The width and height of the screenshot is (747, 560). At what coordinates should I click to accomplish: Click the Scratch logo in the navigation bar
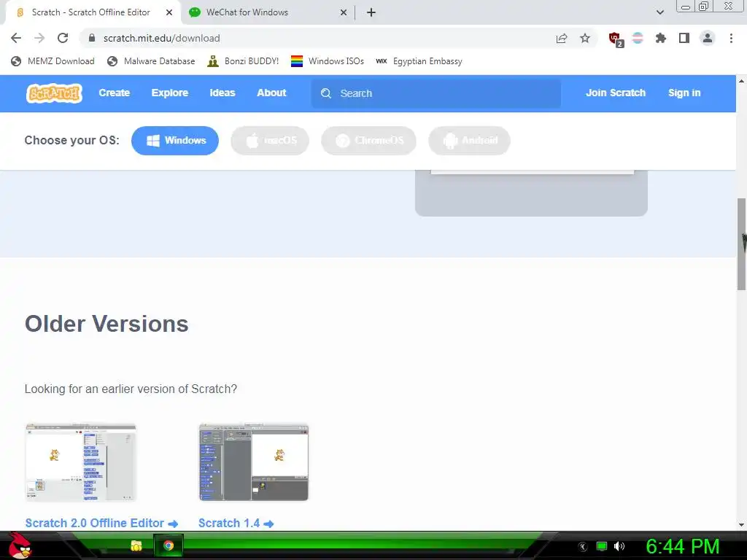[x=54, y=93]
